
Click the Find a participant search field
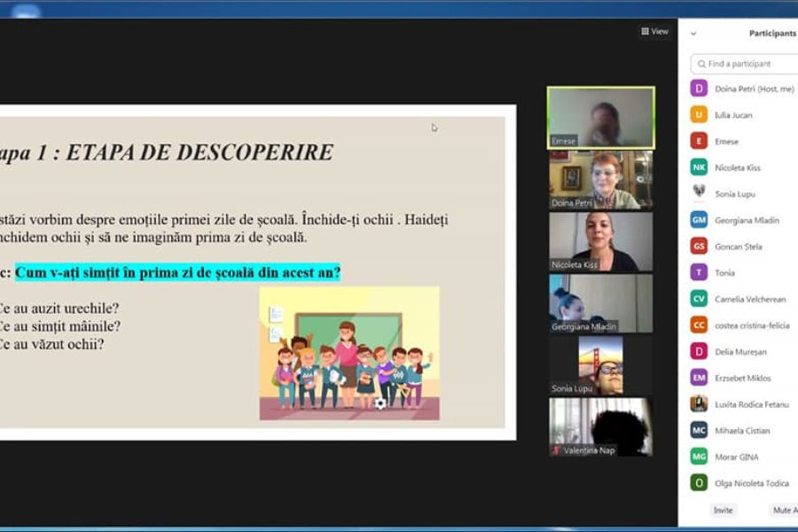point(745,64)
